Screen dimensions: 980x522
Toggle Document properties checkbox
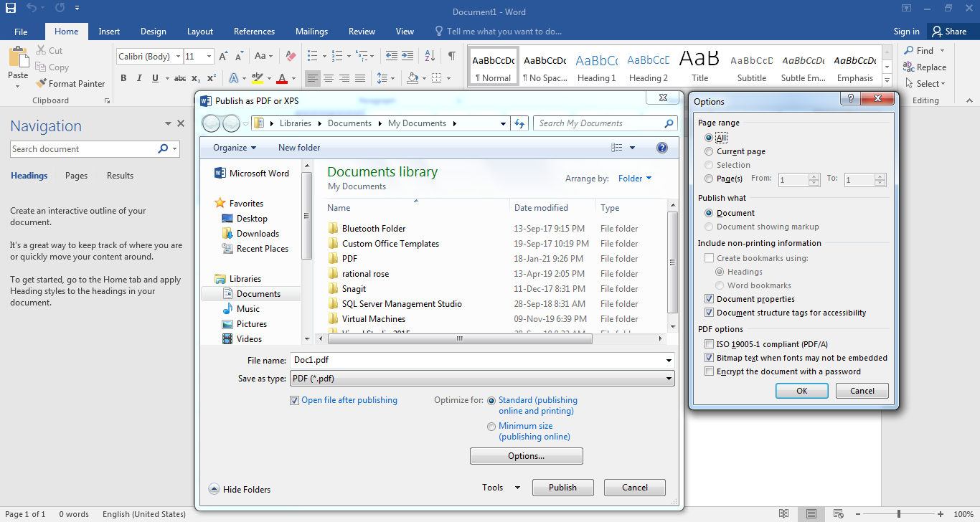709,299
